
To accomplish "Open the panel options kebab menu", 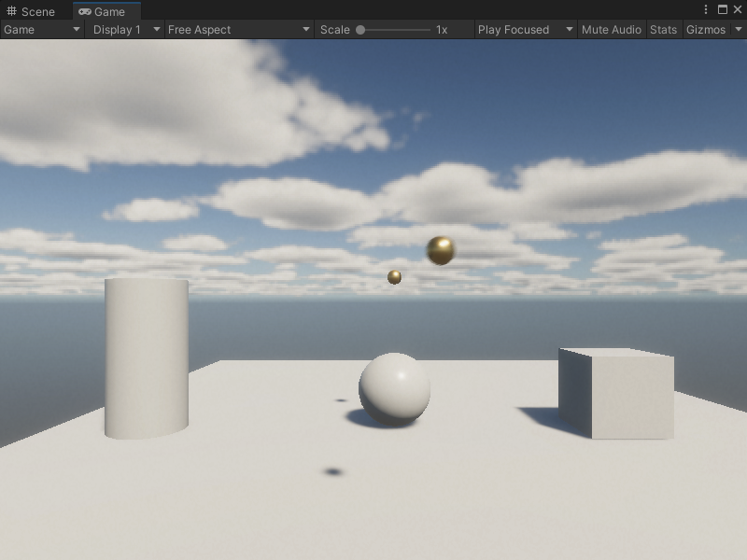I will [x=706, y=7].
